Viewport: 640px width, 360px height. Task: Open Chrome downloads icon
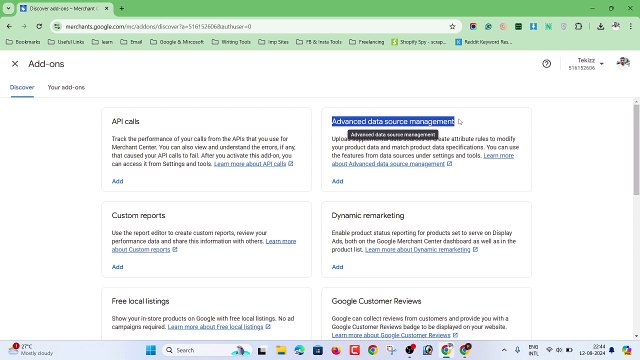pos(600,27)
